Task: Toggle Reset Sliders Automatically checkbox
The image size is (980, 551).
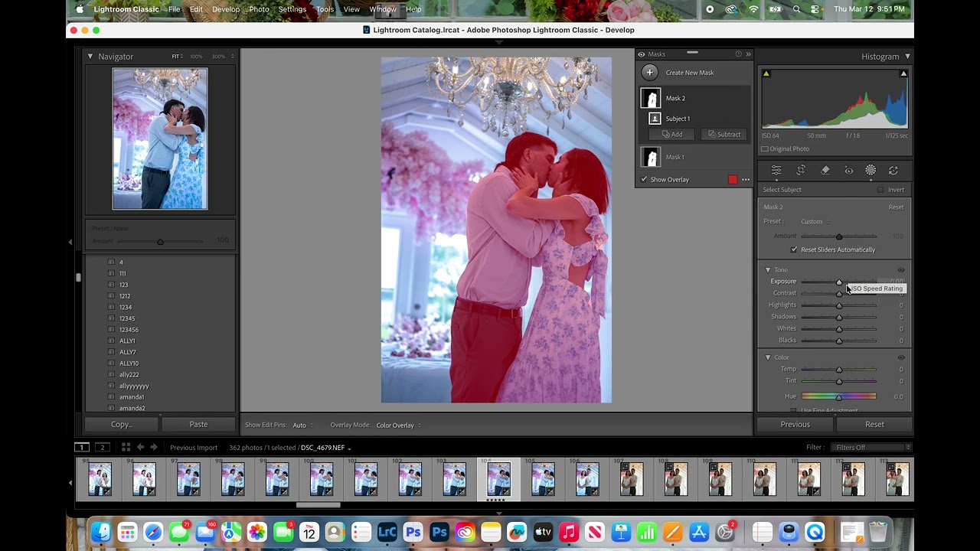Action: click(x=794, y=249)
